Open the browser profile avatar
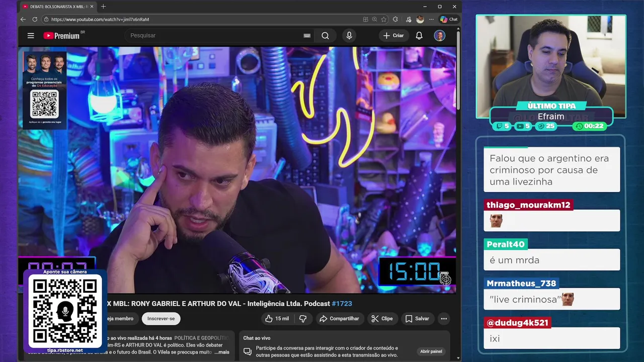The width and height of the screenshot is (644, 362). 420,19
